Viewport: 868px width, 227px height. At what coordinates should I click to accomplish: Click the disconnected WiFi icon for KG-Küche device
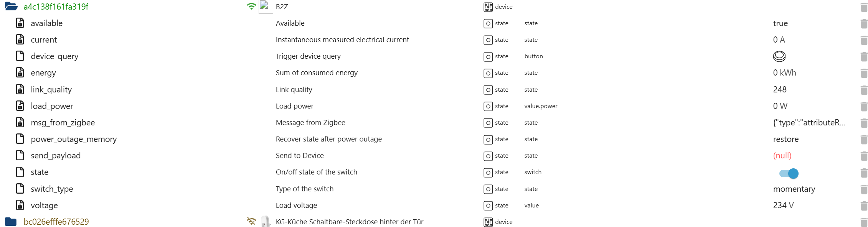(x=251, y=221)
